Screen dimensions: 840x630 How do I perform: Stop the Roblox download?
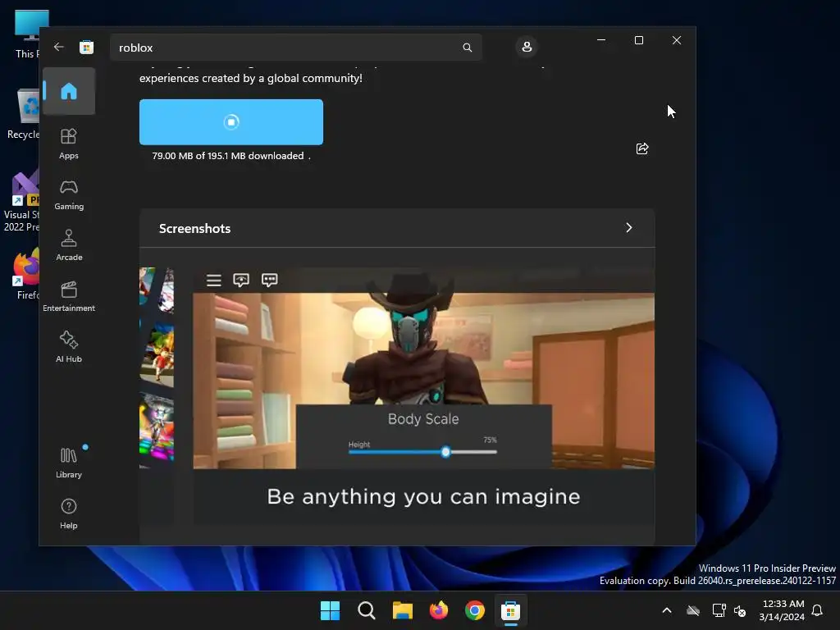231,122
